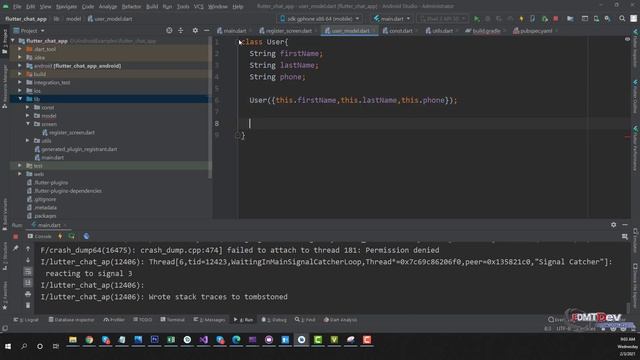Click the Windows Start button
Image resolution: width=640 pixels, height=360 pixels.
tap(8, 346)
